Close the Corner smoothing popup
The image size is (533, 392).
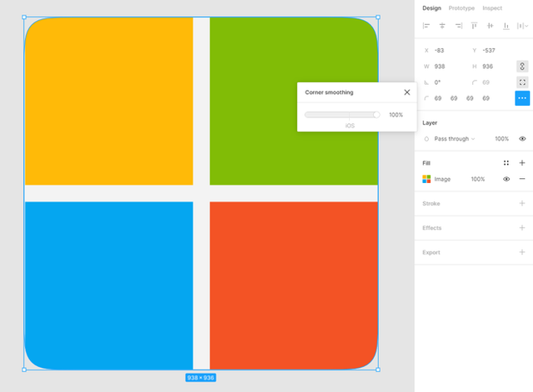pyautogui.click(x=407, y=92)
